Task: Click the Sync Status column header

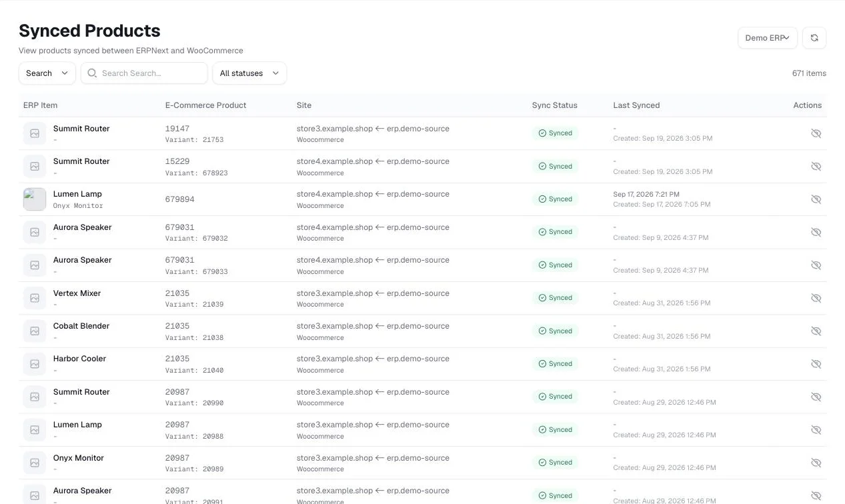Action: pyautogui.click(x=555, y=105)
